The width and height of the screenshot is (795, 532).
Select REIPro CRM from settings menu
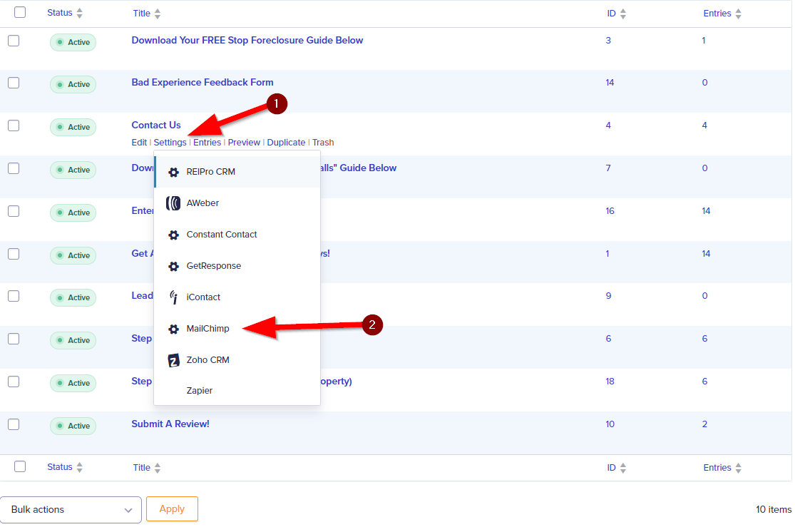[x=237, y=172]
